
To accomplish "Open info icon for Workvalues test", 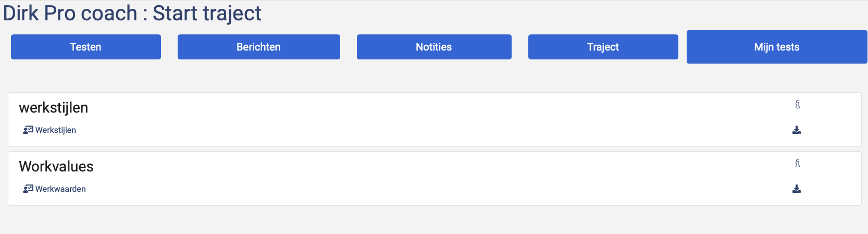I will pos(797,164).
